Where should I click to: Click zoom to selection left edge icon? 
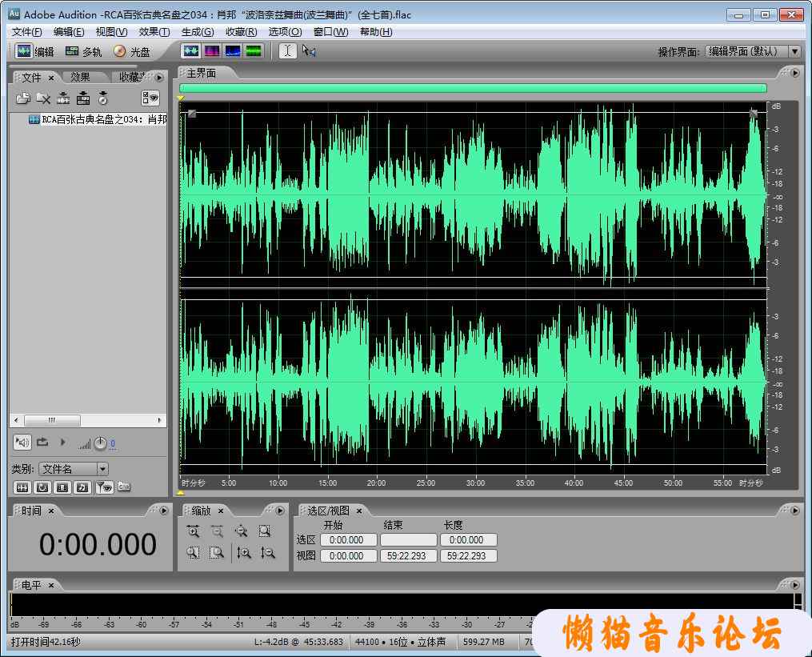(x=193, y=553)
